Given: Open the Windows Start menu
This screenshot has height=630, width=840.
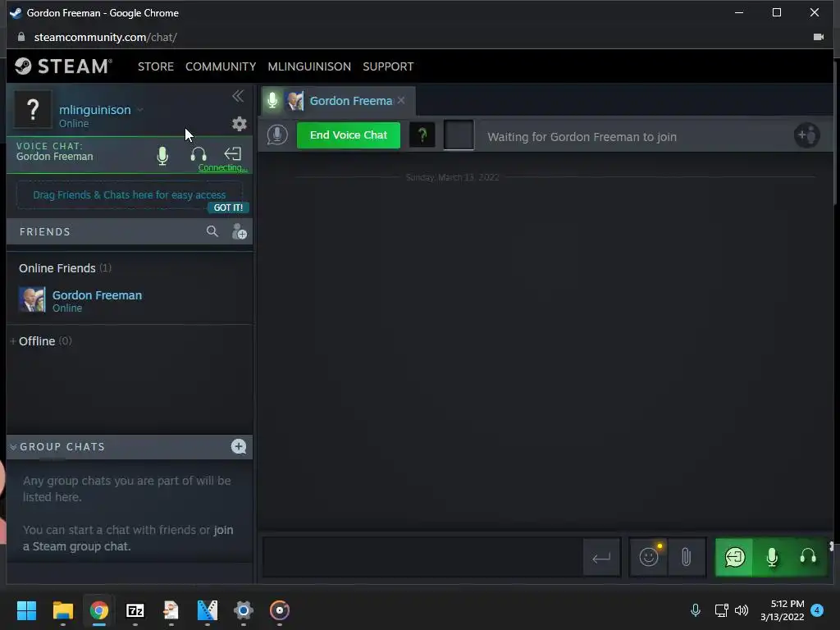Looking at the screenshot, I should (26, 610).
